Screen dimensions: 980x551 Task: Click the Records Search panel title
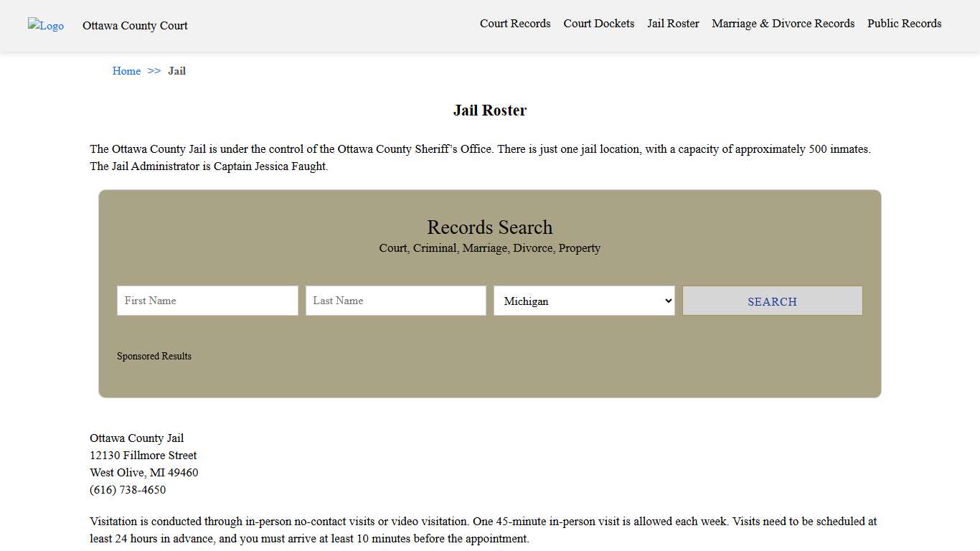490,227
